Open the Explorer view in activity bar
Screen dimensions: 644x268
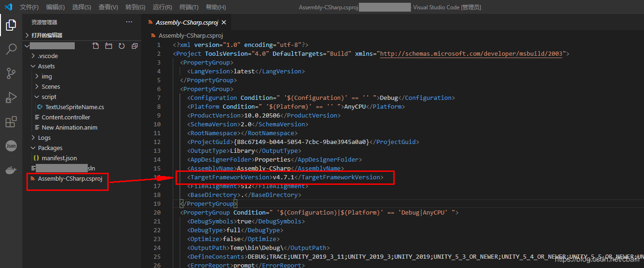pos(11,25)
